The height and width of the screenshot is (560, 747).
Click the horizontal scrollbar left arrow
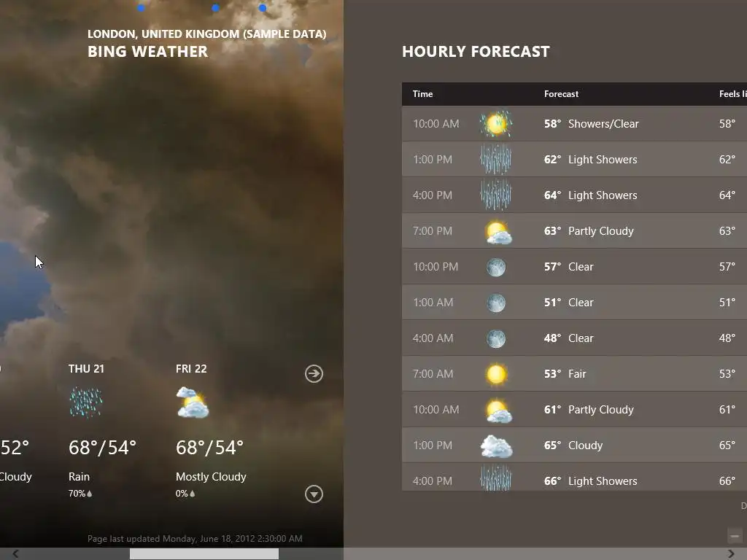point(16,554)
